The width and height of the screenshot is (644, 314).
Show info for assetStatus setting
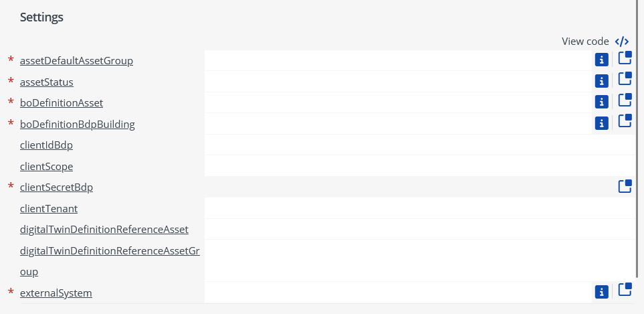tap(602, 81)
